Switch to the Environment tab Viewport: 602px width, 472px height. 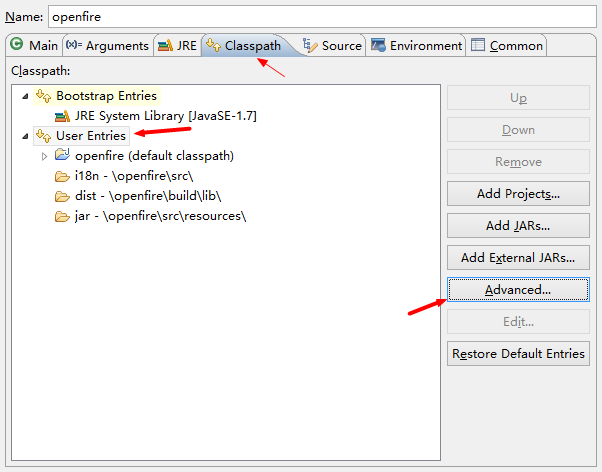point(416,45)
